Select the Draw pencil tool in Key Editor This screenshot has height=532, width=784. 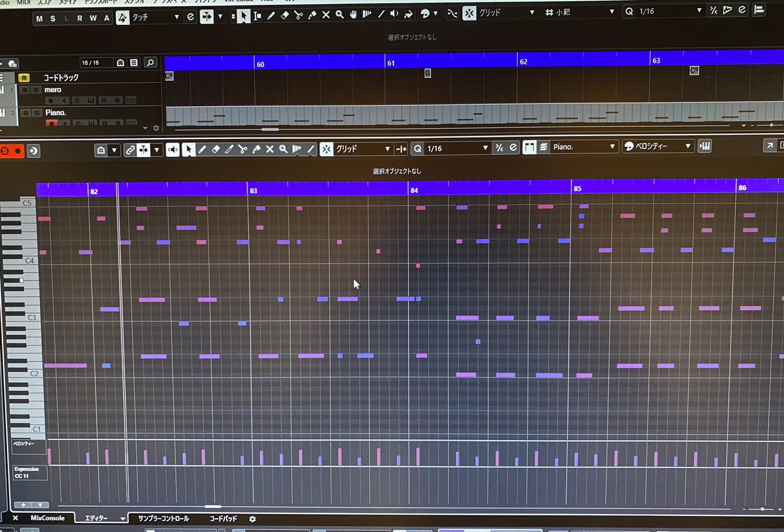click(x=202, y=149)
